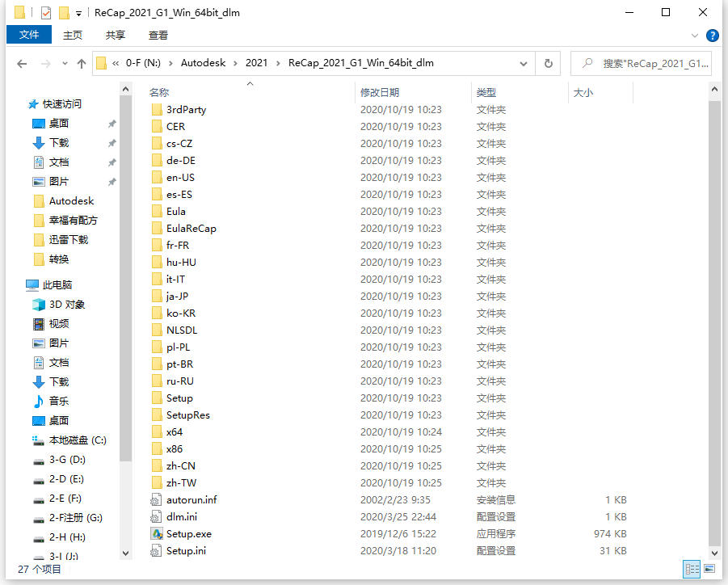This screenshot has width=728, height=585.
Task: Click the Forward navigation arrow
Action: pyautogui.click(x=45, y=64)
